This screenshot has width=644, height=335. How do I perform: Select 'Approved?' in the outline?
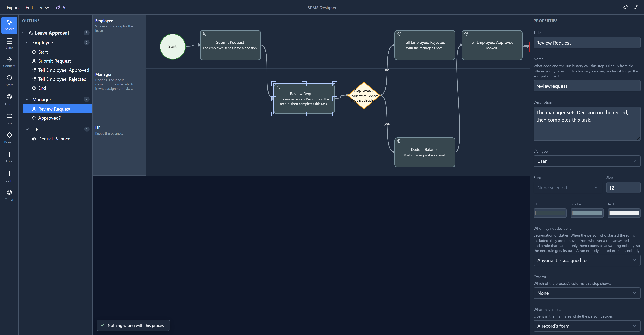click(58, 118)
